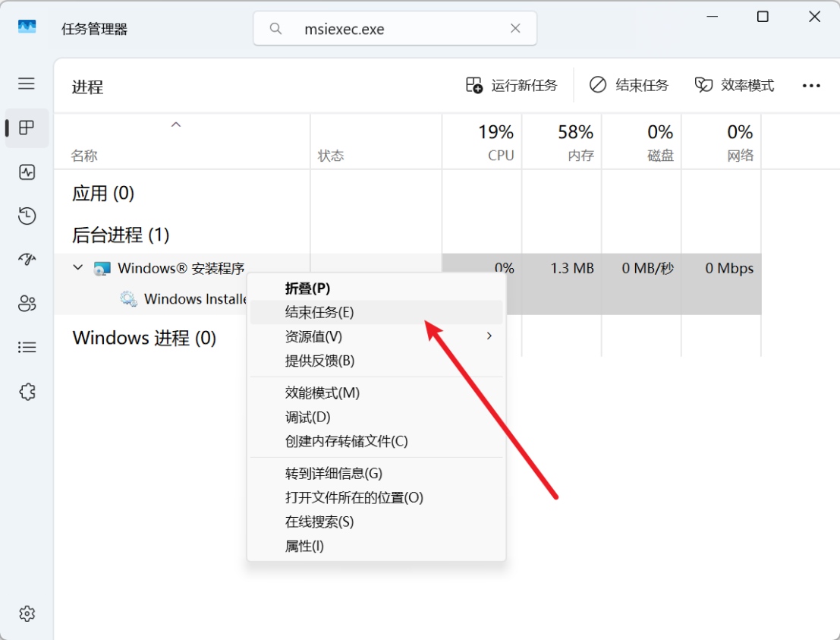Click the Windows 进程 (0) group heading

144,339
